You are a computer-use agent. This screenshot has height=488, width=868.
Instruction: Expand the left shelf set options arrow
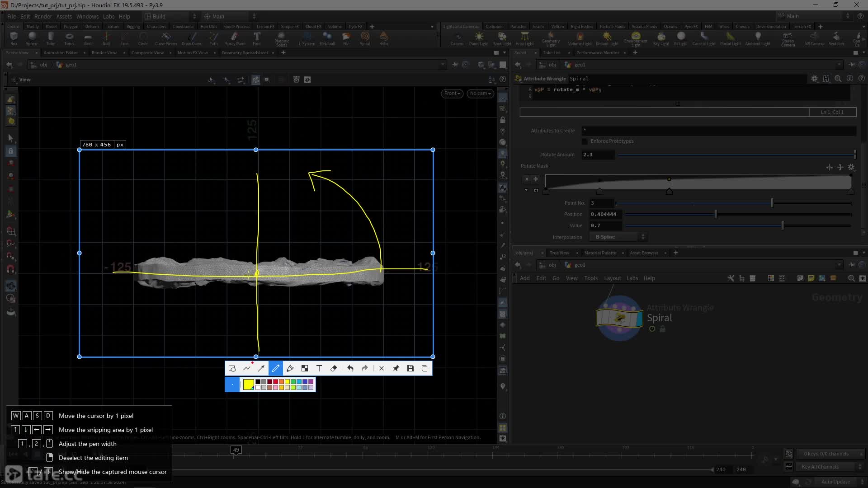[432, 27]
